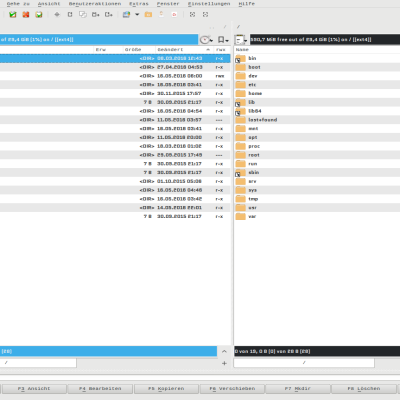
Task: Click the folder icon for etc
Action: coord(240,85)
